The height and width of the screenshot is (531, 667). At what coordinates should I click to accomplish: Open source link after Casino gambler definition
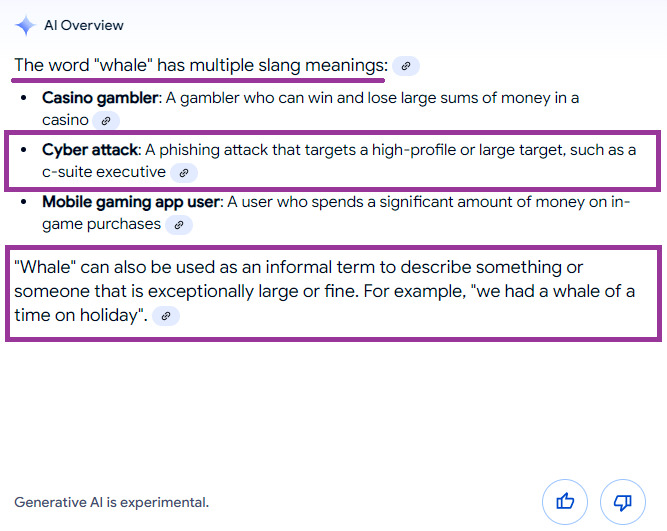click(x=106, y=120)
